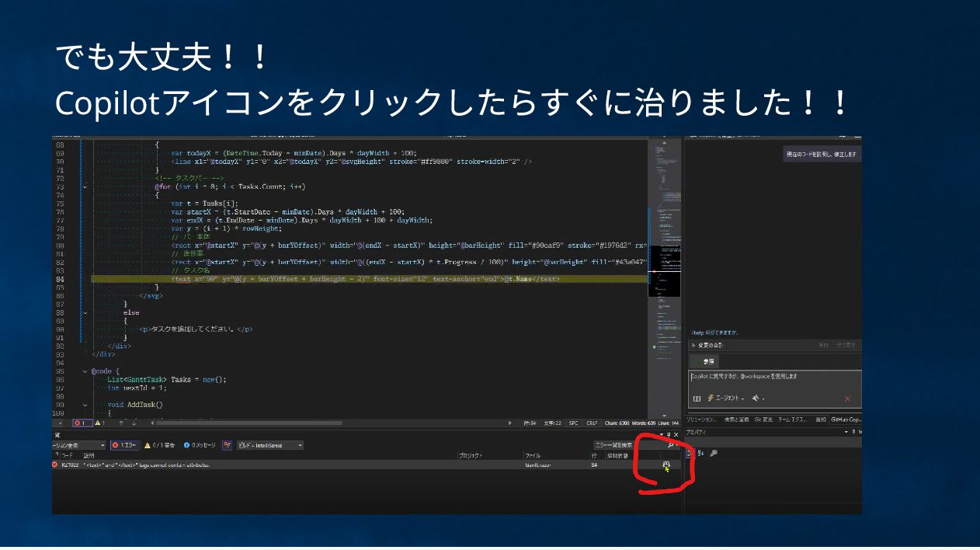Collapse the @for loop block at line 73
The width and height of the screenshot is (980, 550).
click(85, 186)
